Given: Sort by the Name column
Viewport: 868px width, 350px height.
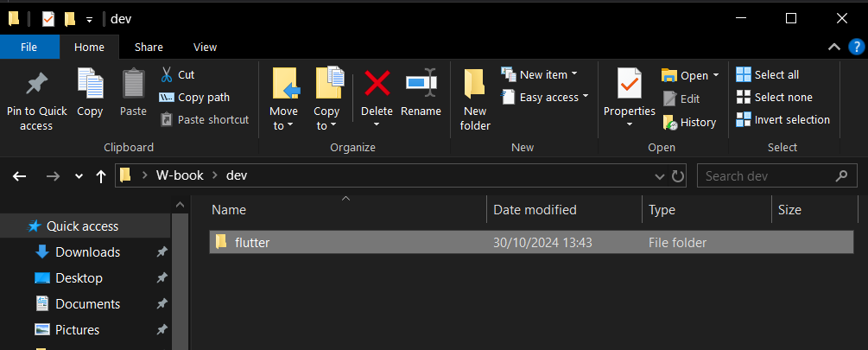Looking at the screenshot, I should coord(229,210).
